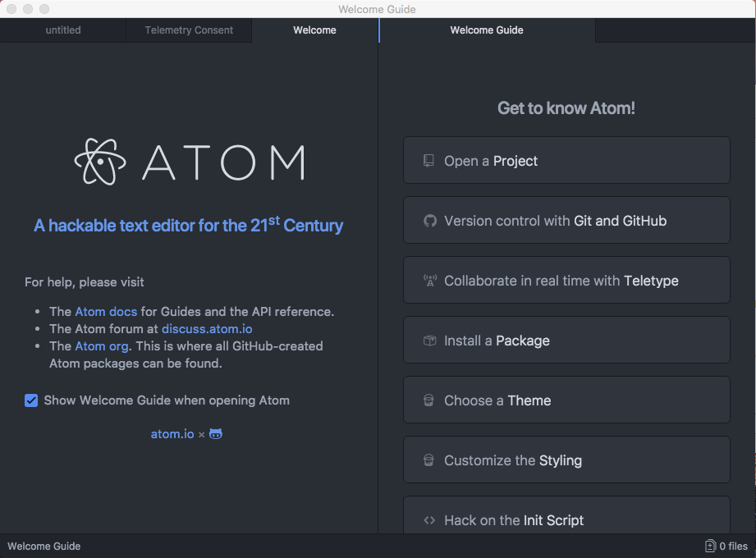756x558 pixels.
Task: Click the GitHub octocat icon next to atom.io
Action: click(216, 433)
